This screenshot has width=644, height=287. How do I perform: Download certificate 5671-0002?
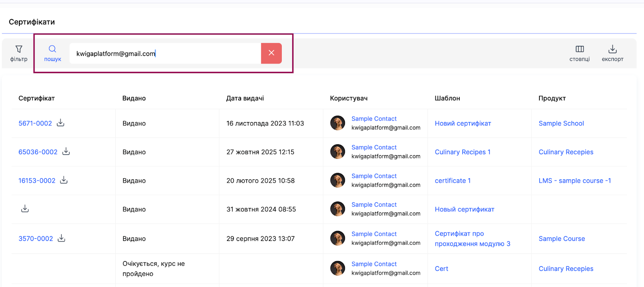(61, 123)
